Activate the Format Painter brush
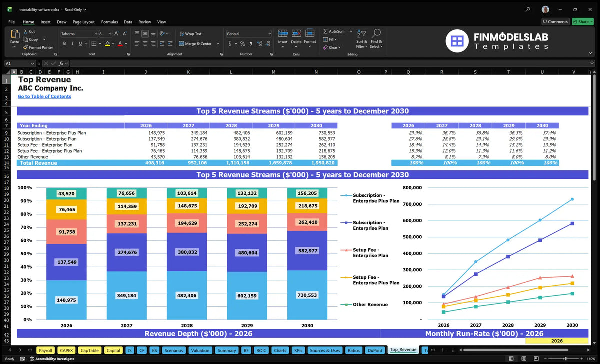 [x=25, y=47]
